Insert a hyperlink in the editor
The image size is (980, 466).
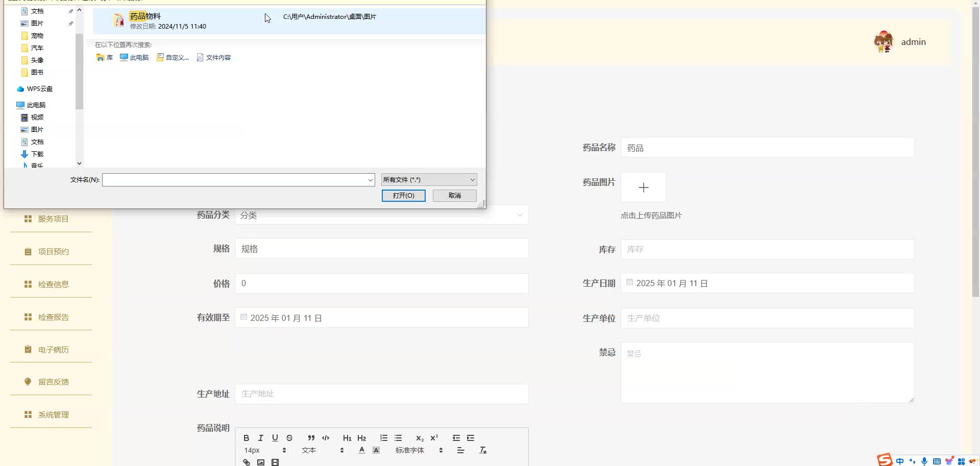point(247,462)
